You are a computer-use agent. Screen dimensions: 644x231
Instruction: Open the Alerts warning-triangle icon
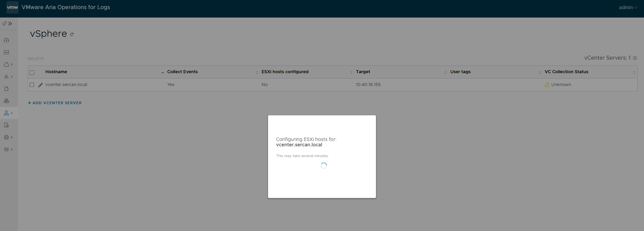(x=6, y=77)
